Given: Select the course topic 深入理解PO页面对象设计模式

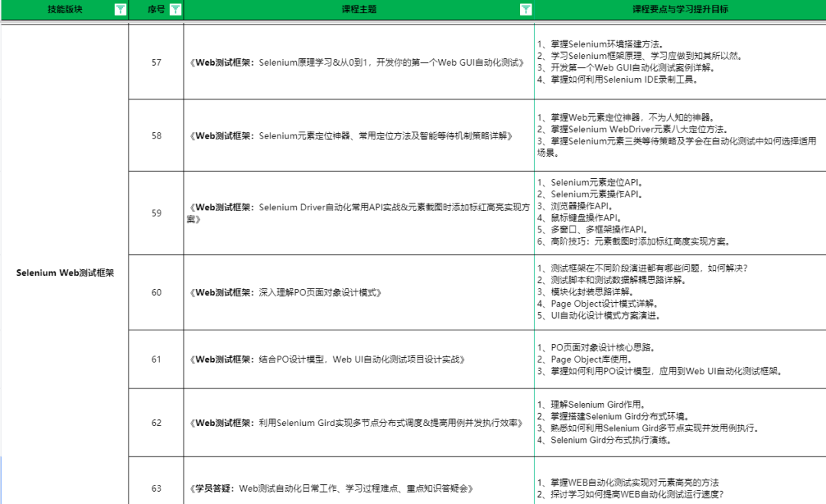Looking at the screenshot, I should (359, 292).
